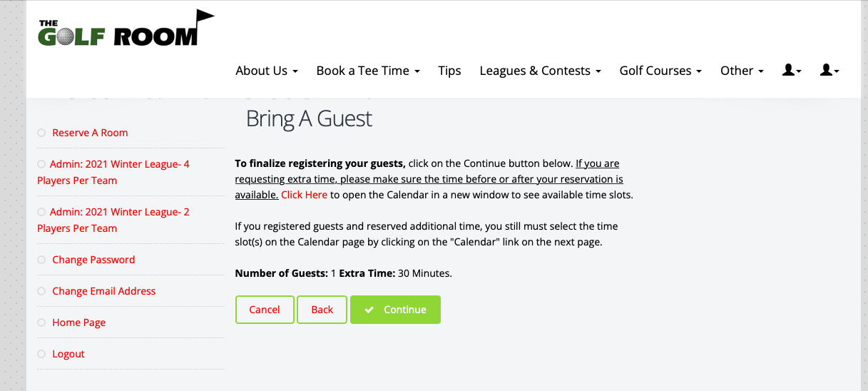Expand the About Us dropdown menu
Viewport: 868px width, 391px height.
(267, 71)
